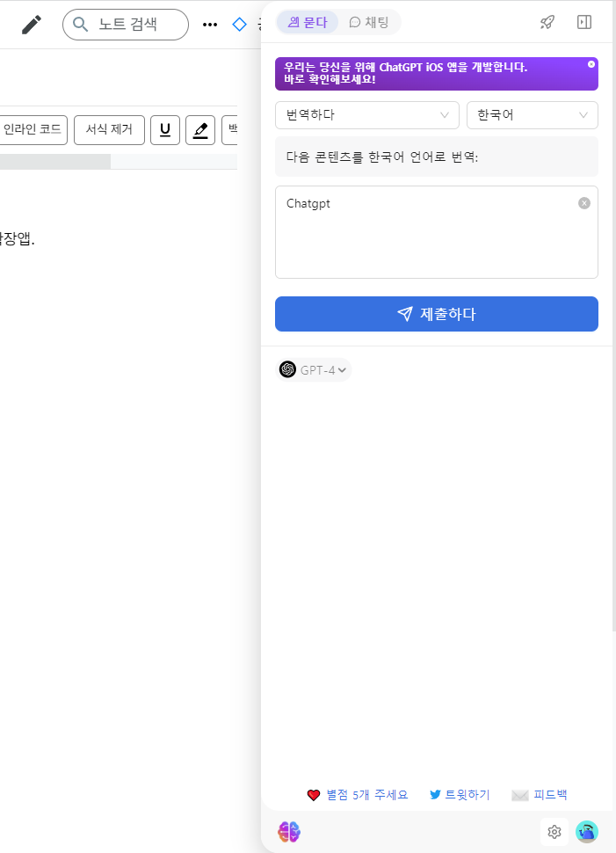
Task: Open the 한국어 language dropdown
Action: (x=532, y=114)
